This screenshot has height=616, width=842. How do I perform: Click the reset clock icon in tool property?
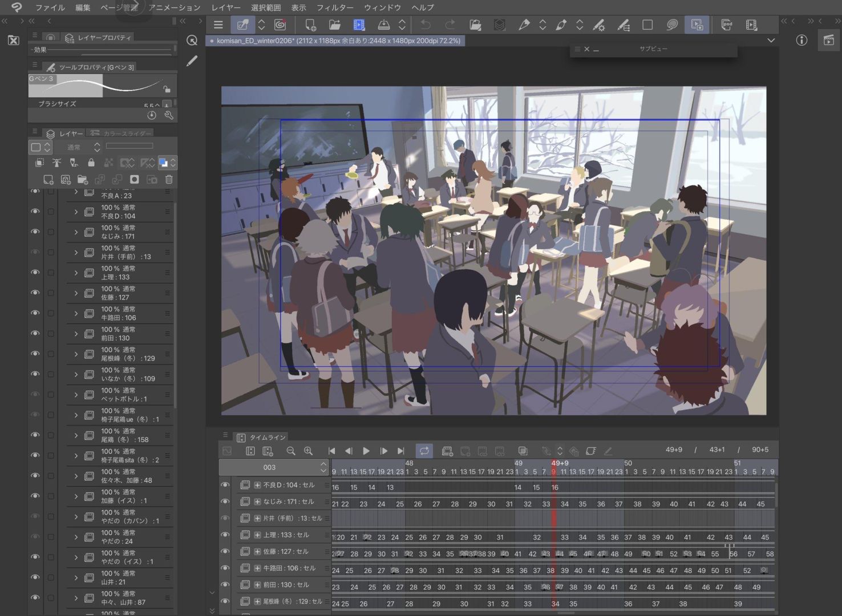[x=152, y=115]
